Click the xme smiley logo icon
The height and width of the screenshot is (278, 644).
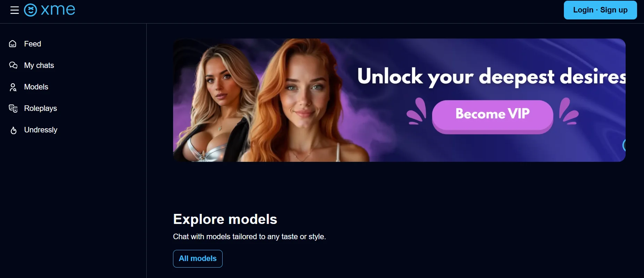coord(31,10)
